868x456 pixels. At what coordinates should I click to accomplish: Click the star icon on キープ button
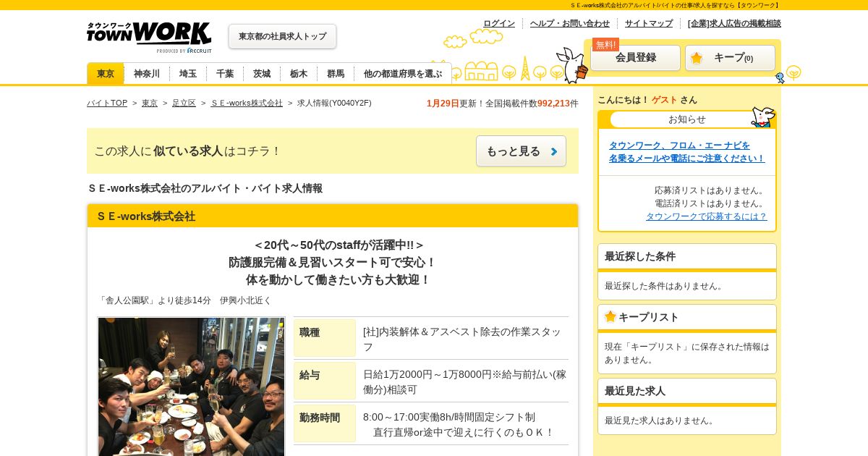[697, 58]
